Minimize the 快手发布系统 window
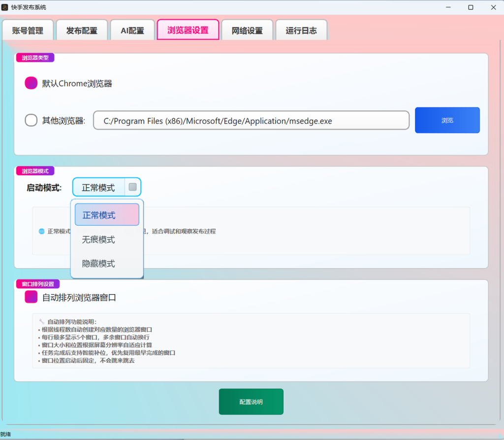504x440 pixels. pos(448,7)
